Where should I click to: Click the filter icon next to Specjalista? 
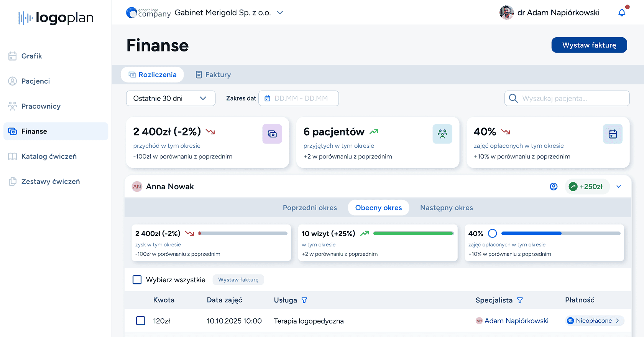(x=520, y=300)
